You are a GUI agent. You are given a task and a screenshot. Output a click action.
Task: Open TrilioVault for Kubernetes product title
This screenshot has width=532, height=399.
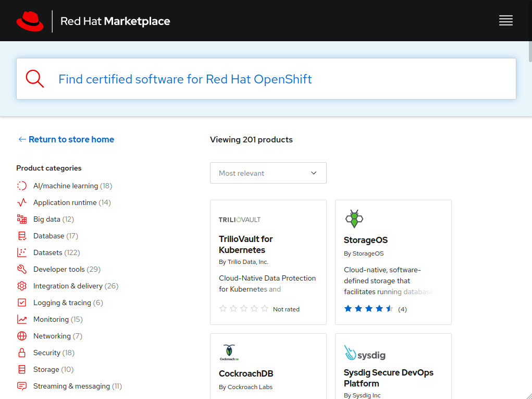[245, 244]
